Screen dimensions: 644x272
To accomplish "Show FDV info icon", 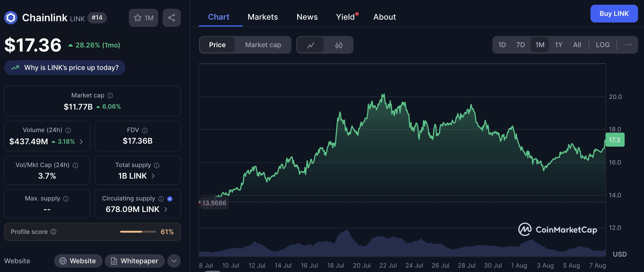I will tap(145, 130).
